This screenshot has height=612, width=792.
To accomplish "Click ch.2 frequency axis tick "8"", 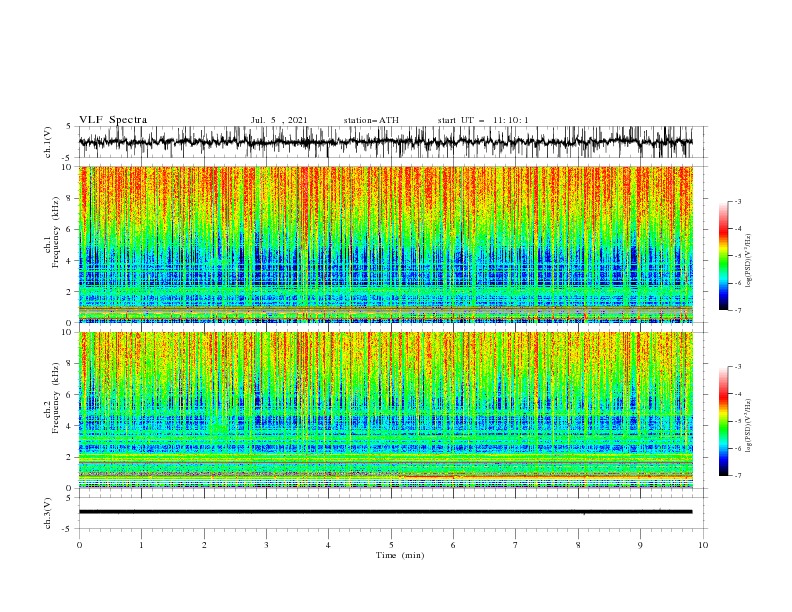I will [69, 364].
